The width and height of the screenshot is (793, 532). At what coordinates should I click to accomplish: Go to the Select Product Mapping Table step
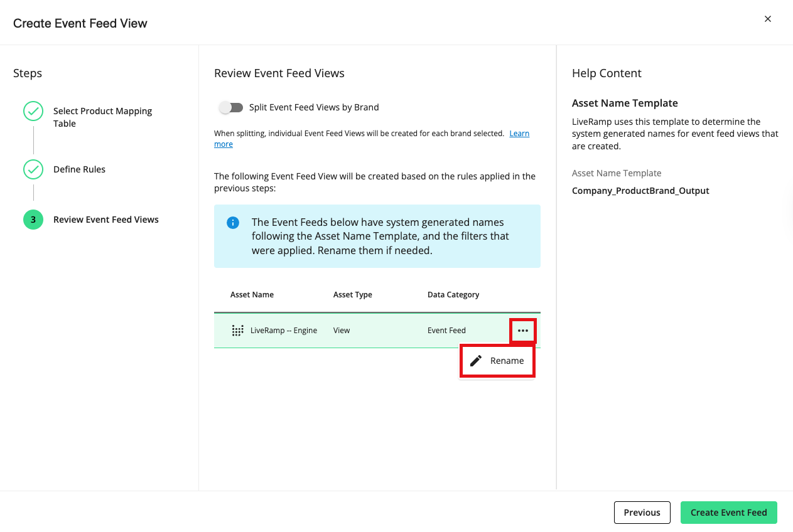pyautogui.click(x=102, y=117)
